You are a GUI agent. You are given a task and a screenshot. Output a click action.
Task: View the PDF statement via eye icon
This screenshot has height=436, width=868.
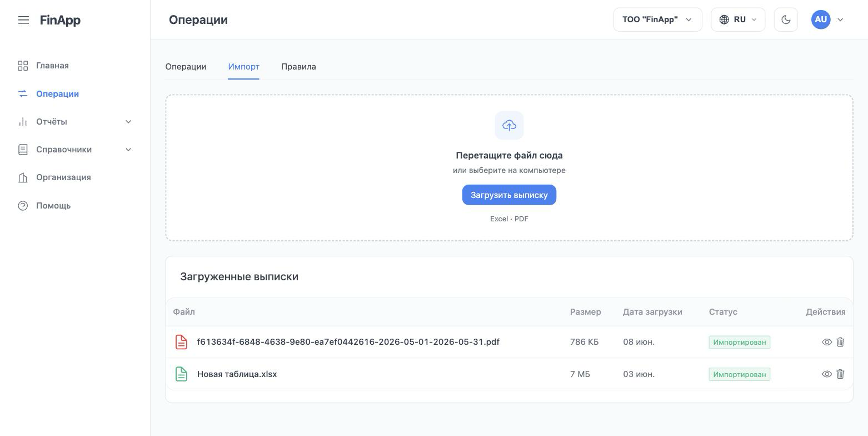827,342
